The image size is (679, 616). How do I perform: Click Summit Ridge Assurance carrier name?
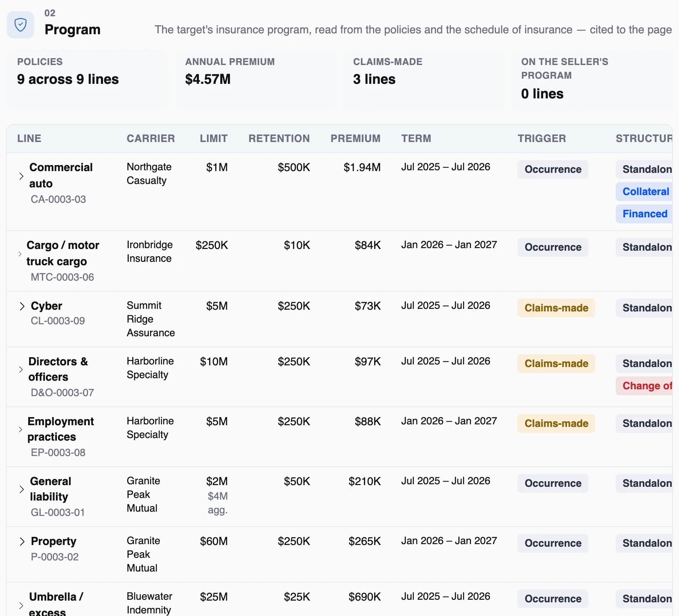tap(151, 319)
